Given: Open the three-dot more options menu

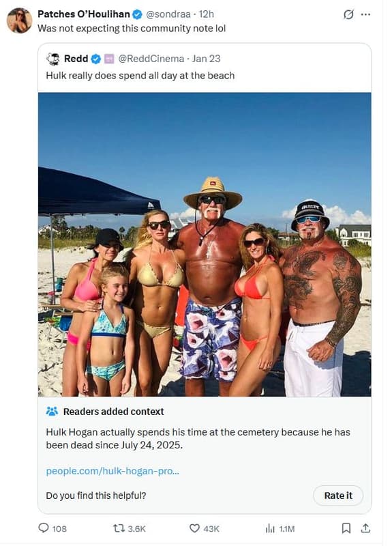Looking at the screenshot, I should pyautogui.click(x=365, y=14).
